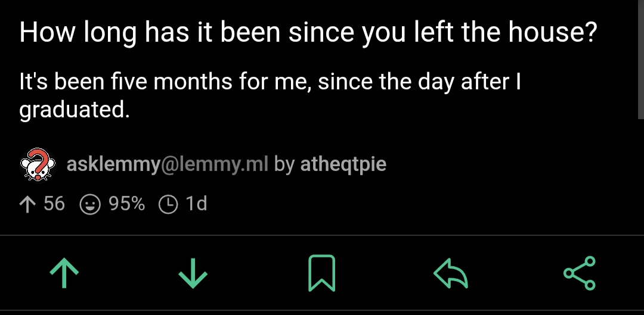Downvote the post about leaving the house
The width and height of the screenshot is (644, 315).
pyautogui.click(x=193, y=275)
